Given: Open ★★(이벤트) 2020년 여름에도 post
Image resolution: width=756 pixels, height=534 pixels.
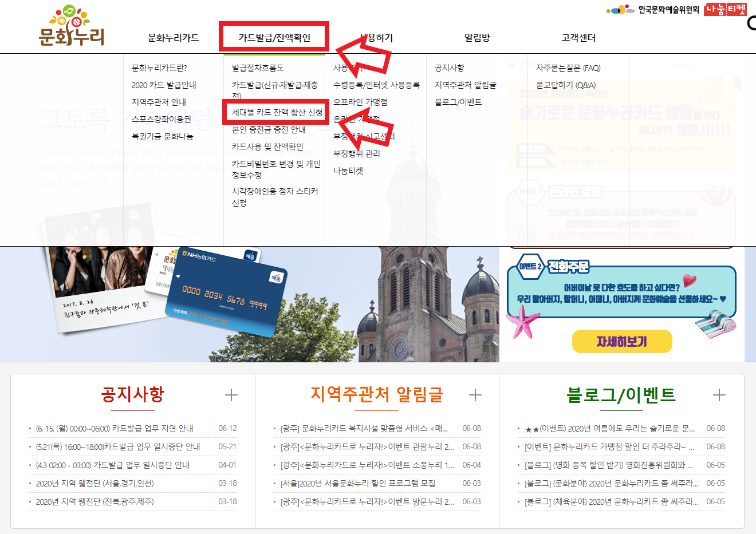Looking at the screenshot, I should (610, 428).
